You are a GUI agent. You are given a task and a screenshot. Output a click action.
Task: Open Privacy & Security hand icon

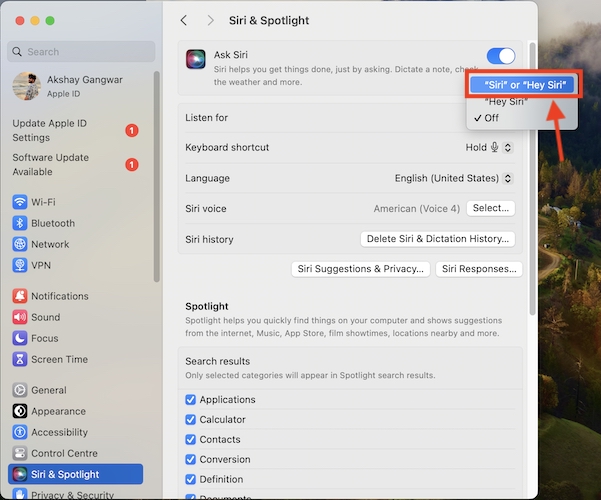[x=20, y=493]
